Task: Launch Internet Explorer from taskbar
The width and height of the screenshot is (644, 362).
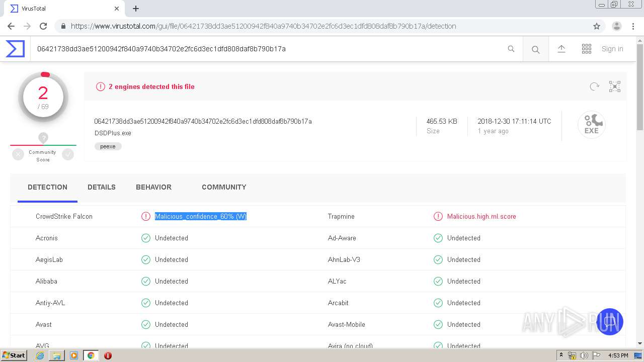Action: pos(40,355)
